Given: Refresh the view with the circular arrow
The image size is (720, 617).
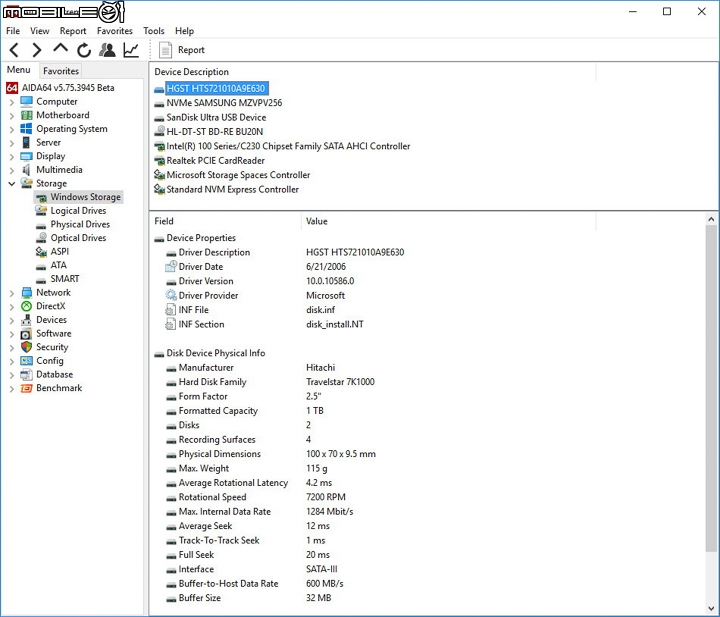Looking at the screenshot, I should point(84,50).
